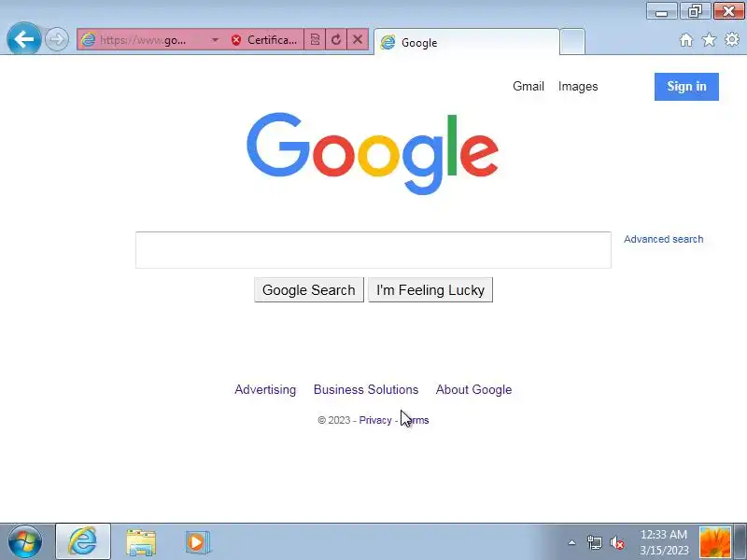Click the Google Search button
Image resolution: width=747 pixels, height=560 pixels.
click(x=309, y=290)
